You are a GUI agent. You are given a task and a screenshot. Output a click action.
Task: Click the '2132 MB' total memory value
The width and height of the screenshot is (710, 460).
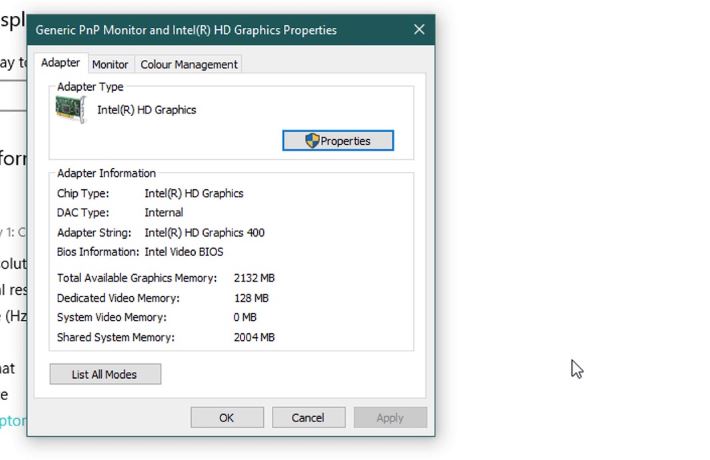(x=254, y=278)
